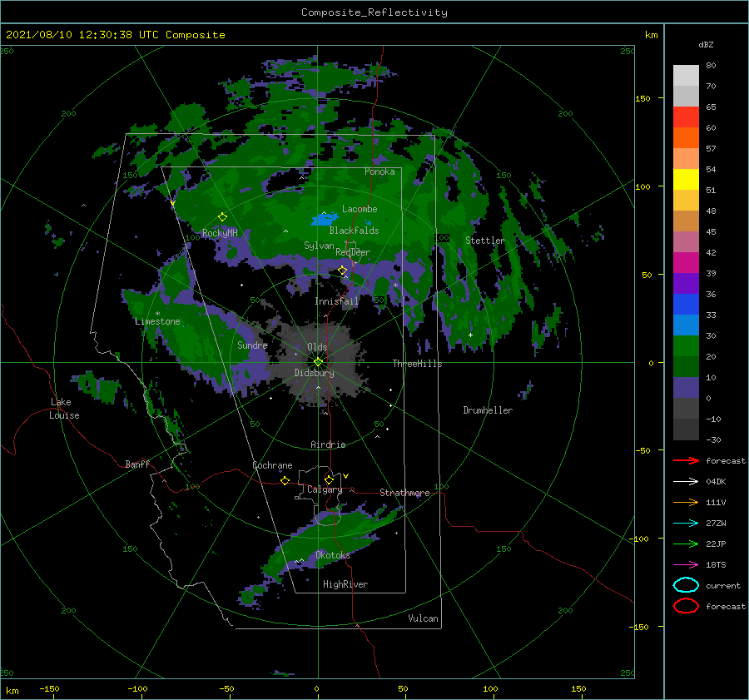Click the HighRiver label
749x700 pixels.
click(345, 584)
